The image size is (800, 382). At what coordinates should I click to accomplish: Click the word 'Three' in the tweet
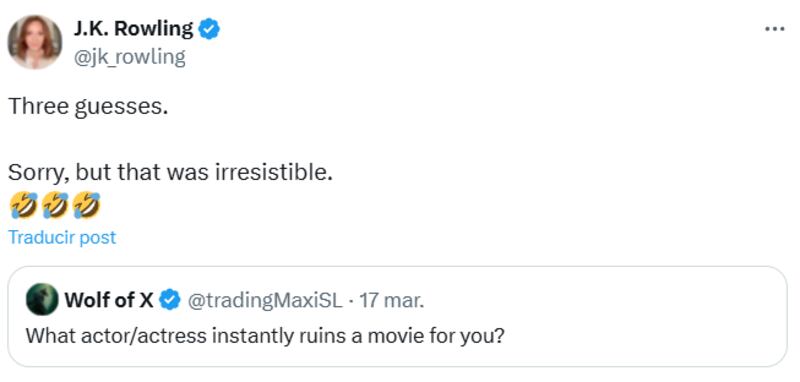[38, 106]
